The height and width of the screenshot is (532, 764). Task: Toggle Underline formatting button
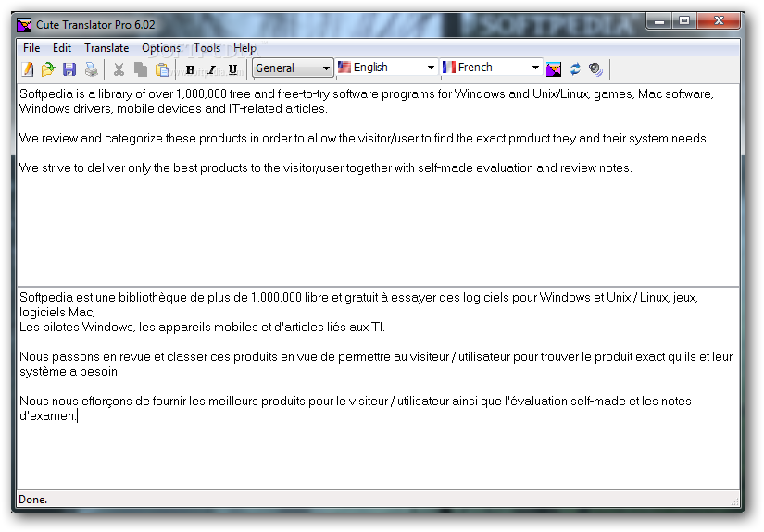click(232, 70)
